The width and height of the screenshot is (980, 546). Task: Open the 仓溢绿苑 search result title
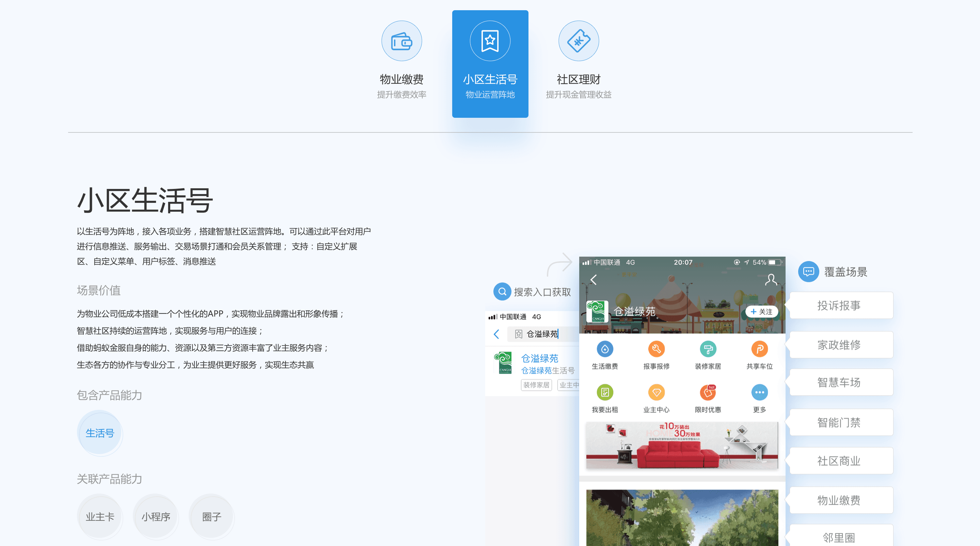click(x=539, y=358)
